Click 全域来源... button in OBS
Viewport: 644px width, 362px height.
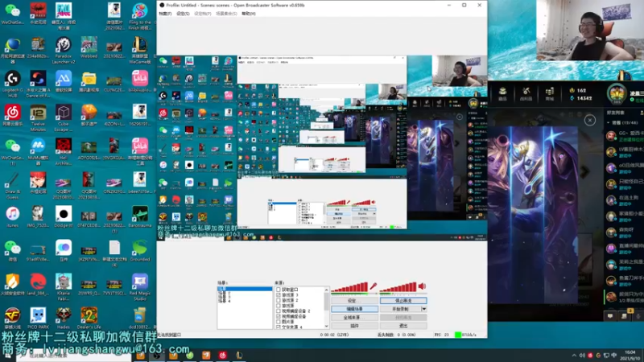click(x=354, y=317)
